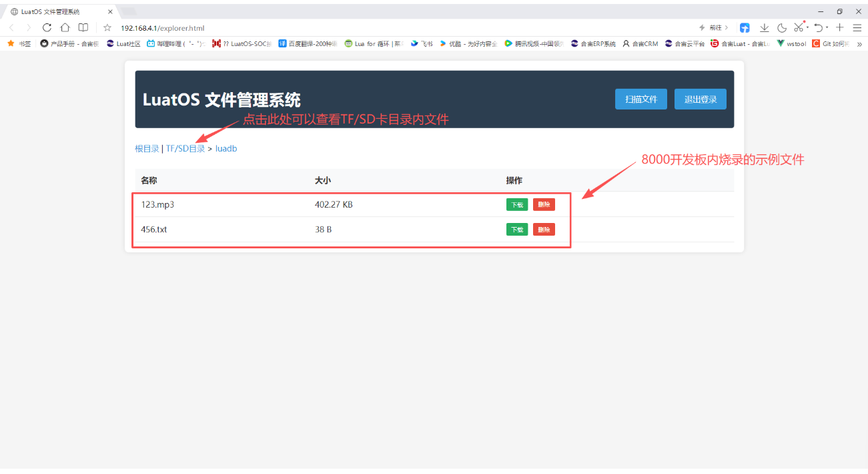868x474 pixels.
Task: Click inside the address bar
Action: [267, 28]
